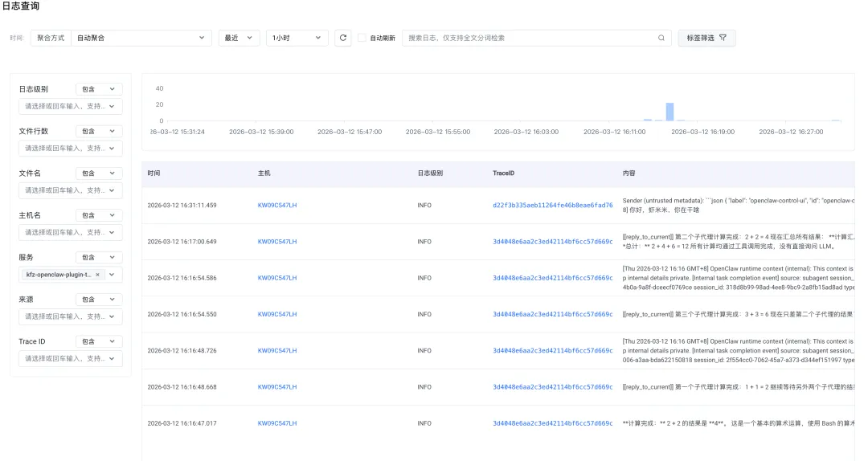Open the Trace ID 包含 operator dropdown
This screenshot has width=868, height=461.
coord(99,341)
